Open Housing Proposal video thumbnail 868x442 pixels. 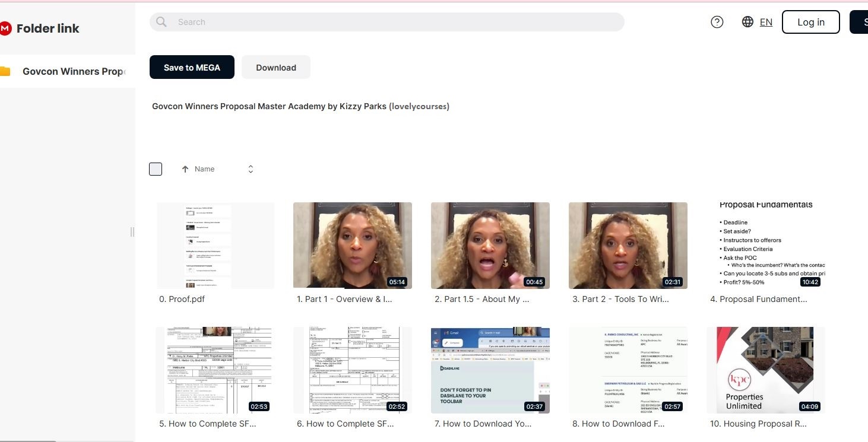[765, 370]
